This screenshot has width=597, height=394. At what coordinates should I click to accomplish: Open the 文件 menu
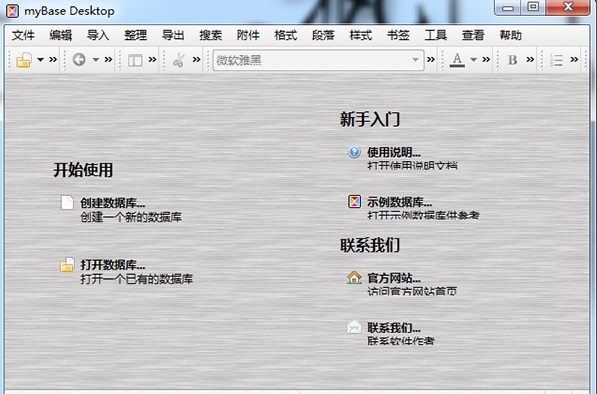[23, 35]
